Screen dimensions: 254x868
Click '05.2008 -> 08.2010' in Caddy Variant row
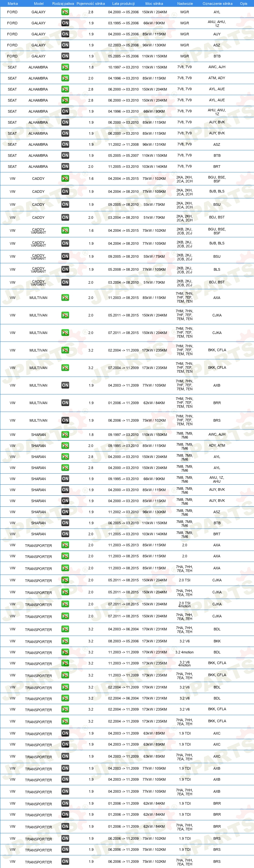(x=123, y=269)
